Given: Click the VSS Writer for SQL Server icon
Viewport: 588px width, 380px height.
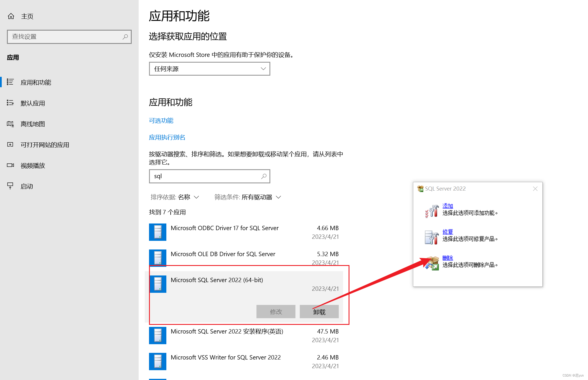Looking at the screenshot, I should click(158, 362).
